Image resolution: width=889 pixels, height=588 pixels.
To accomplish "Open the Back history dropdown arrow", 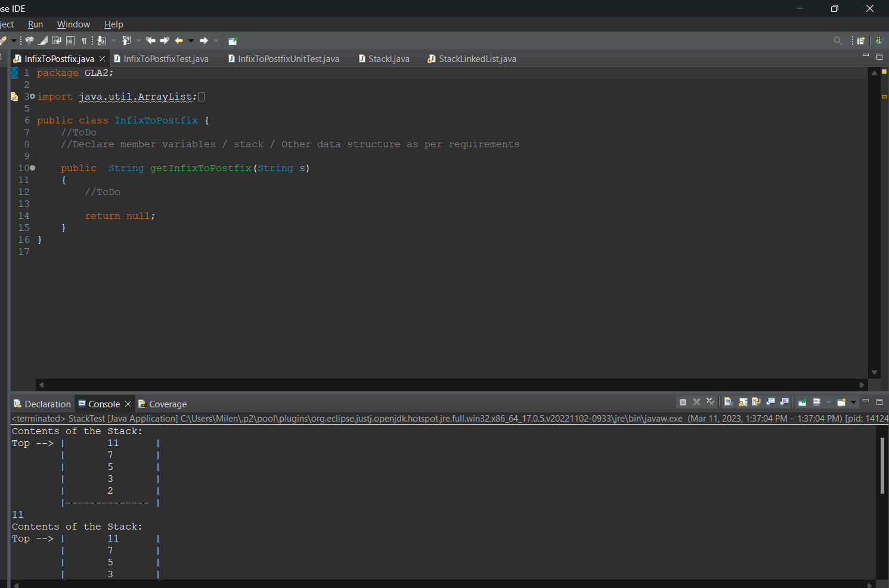I will coord(191,41).
